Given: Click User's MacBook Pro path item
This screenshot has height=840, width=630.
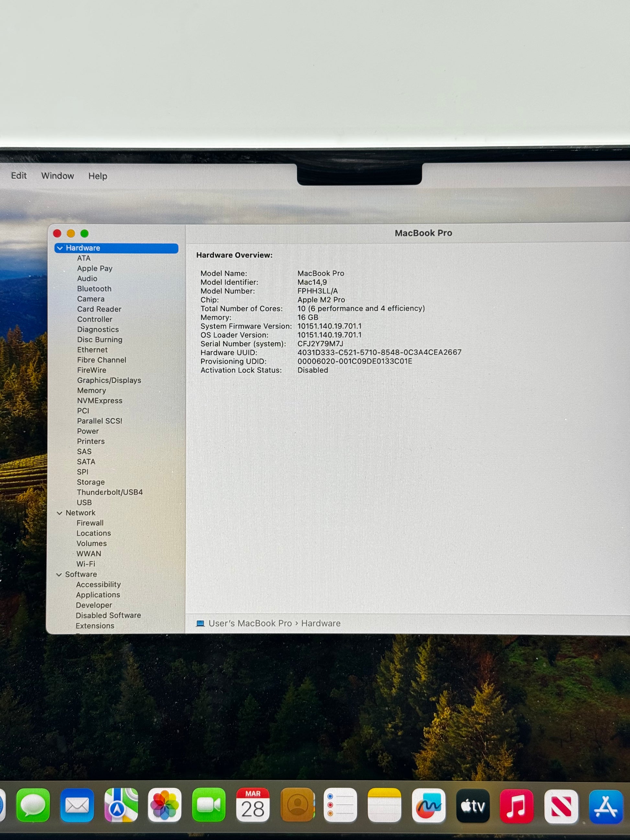Looking at the screenshot, I should coord(250,623).
